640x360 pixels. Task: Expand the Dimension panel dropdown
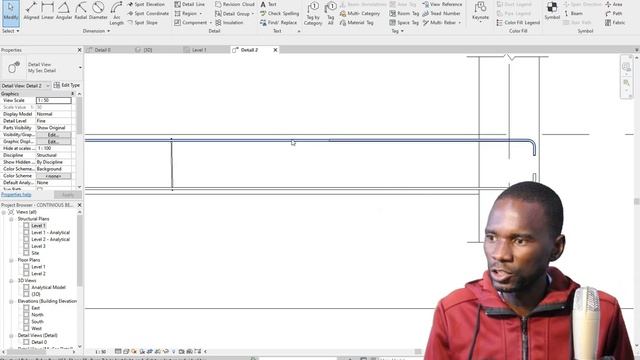96,31
